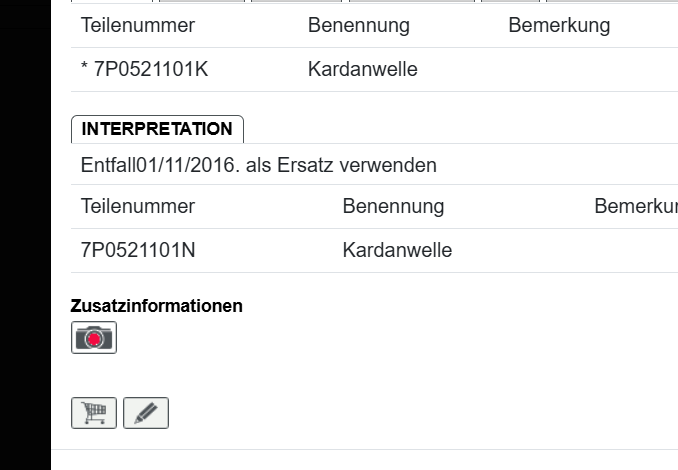Select the INTERPRETATION tab

pos(157,129)
